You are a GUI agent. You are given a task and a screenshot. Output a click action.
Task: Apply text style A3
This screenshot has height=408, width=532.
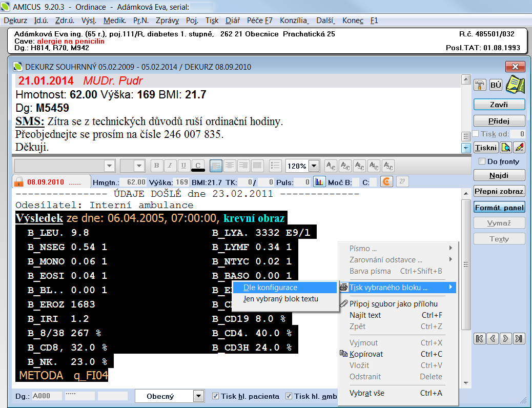[x=359, y=166]
